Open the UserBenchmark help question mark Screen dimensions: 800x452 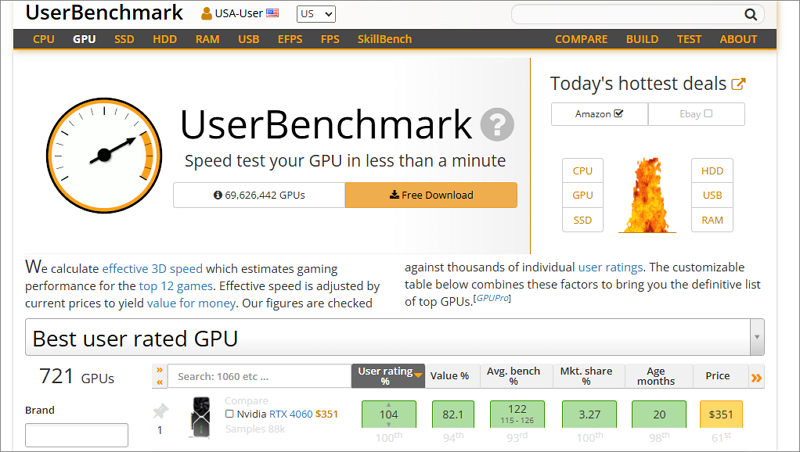pyautogui.click(x=497, y=124)
